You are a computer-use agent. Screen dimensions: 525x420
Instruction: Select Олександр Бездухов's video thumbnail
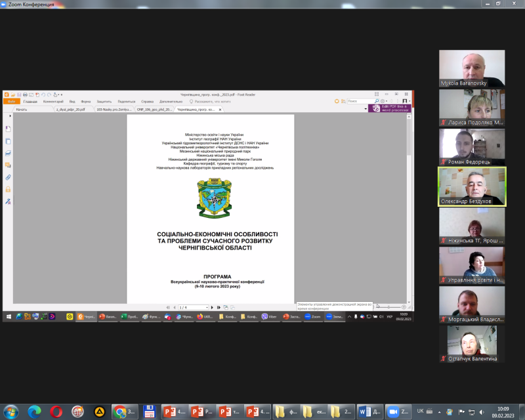click(472, 186)
